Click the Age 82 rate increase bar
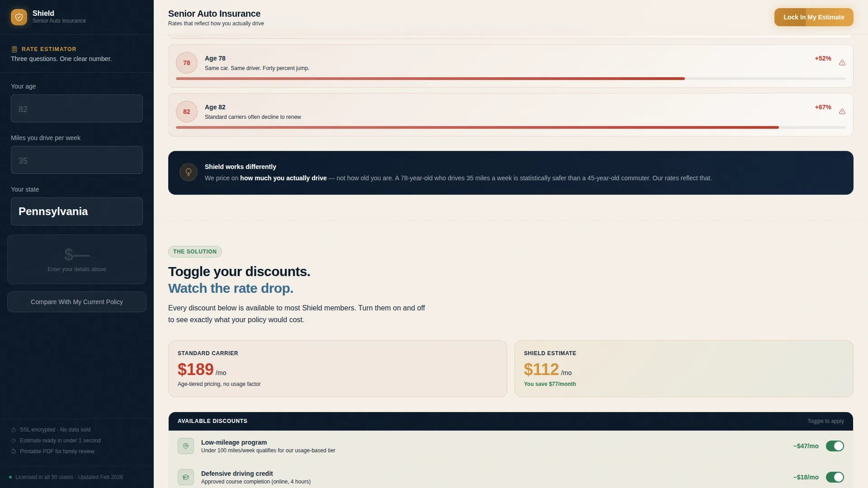Screen dimensions: 868x488 coord(511,127)
